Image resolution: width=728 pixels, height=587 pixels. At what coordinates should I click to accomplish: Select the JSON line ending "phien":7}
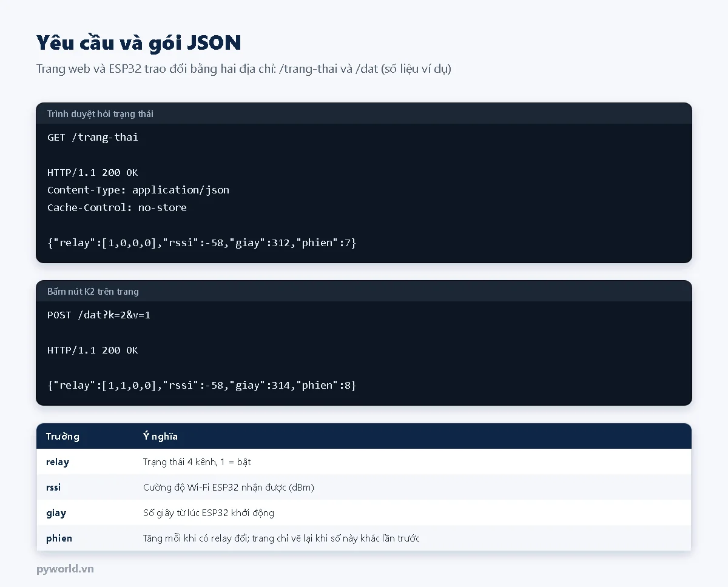(x=201, y=243)
